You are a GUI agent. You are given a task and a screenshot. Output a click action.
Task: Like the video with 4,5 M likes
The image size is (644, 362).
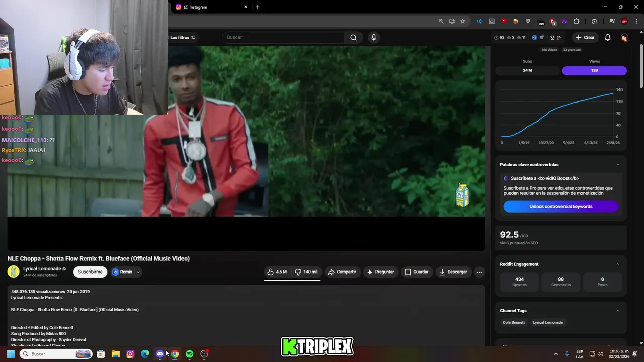pyautogui.click(x=277, y=272)
